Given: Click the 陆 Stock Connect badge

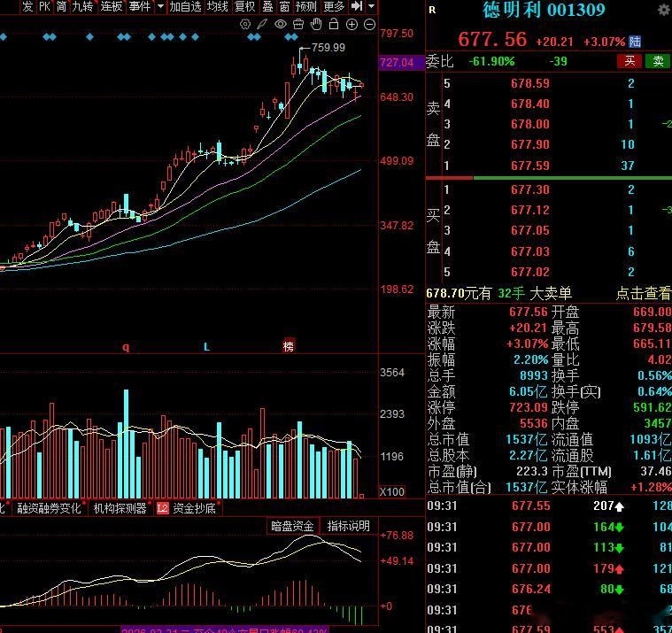Looking at the screenshot, I should [635, 42].
